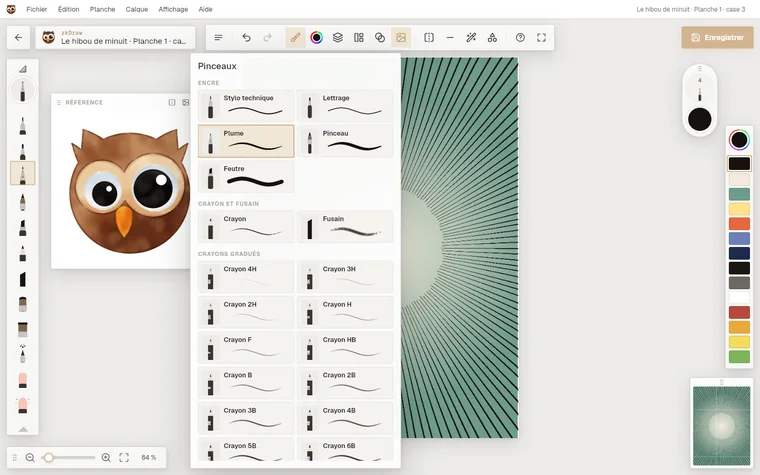Go back with the left arrow button
Viewport: 760px width, 475px height.
click(x=18, y=37)
